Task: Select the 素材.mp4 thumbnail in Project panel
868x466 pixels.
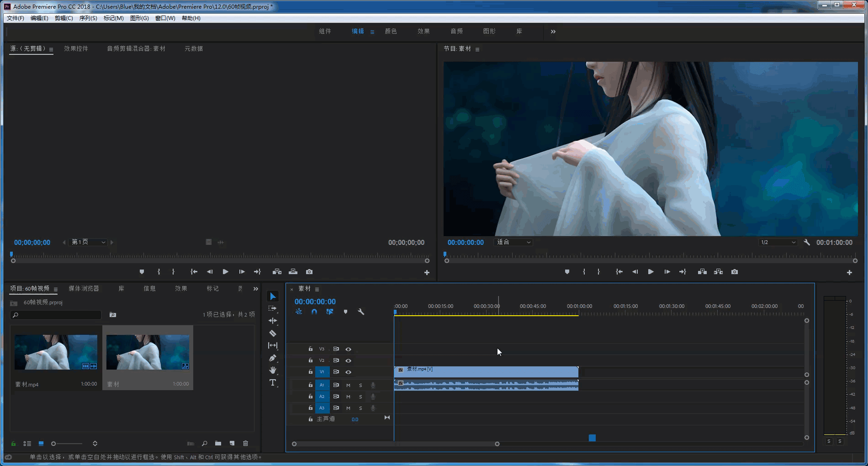Action: coord(56,352)
